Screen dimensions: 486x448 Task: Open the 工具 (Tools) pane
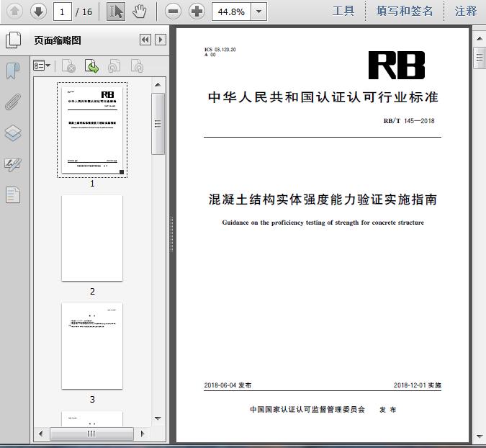[343, 11]
